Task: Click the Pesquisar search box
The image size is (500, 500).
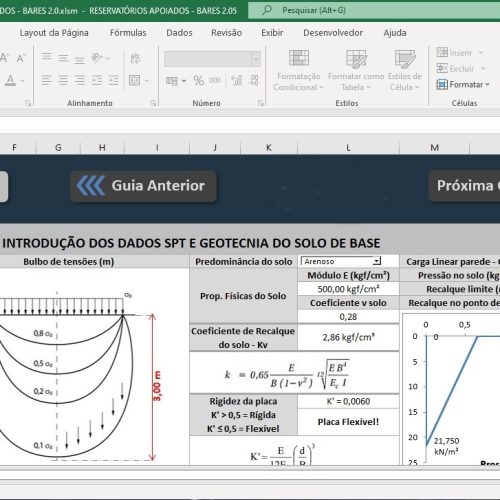Action: click(x=374, y=11)
